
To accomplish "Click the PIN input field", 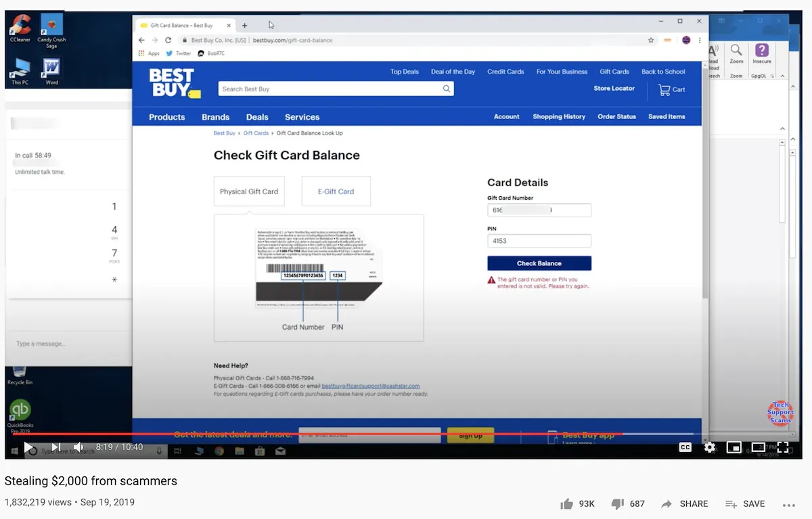I will 539,241.
